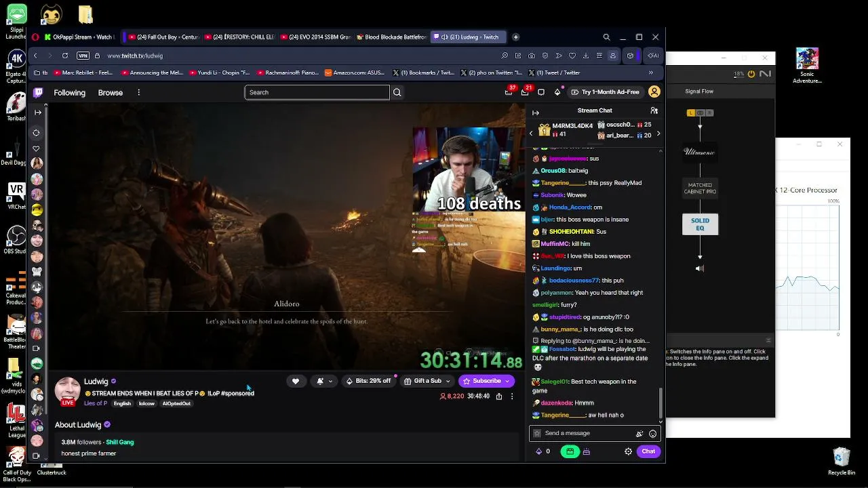Open the Bits 29% off dropdown
Image resolution: width=868 pixels, height=488 pixels.
click(x=369, y=381)
